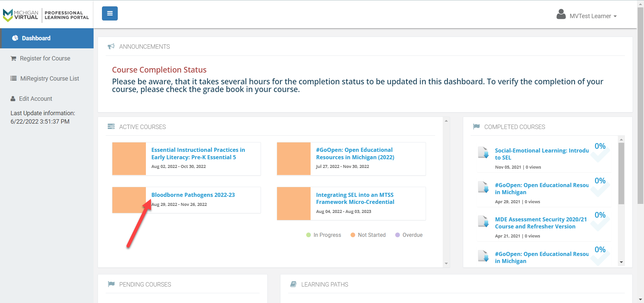Click the Active Courses scroll down arrow
This screenshot has width=644, height=303.
coord(446,264)
